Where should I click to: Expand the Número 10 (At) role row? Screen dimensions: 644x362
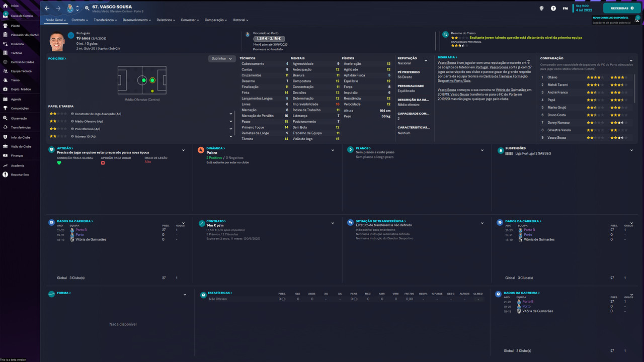pos(231,136)
